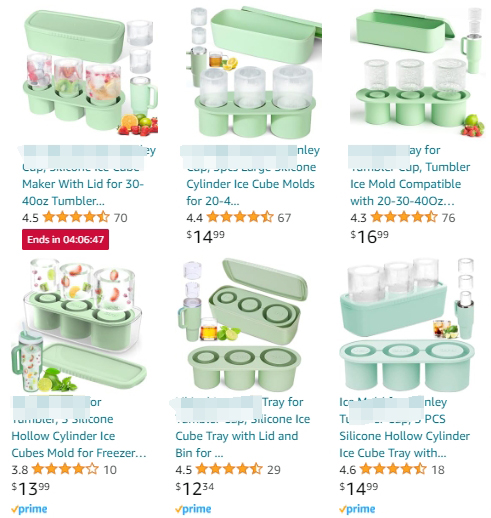Open the 18 reviews count link

coord(438,470)
